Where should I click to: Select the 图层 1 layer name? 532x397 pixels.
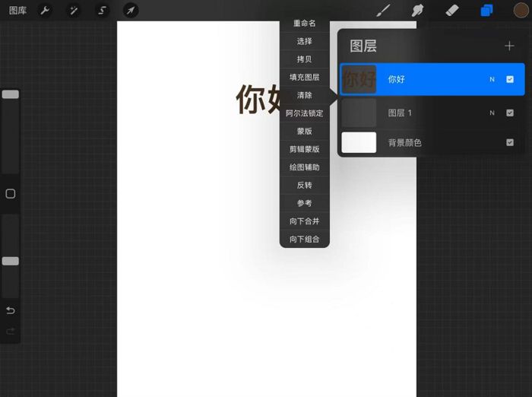[x=400, y=113]
